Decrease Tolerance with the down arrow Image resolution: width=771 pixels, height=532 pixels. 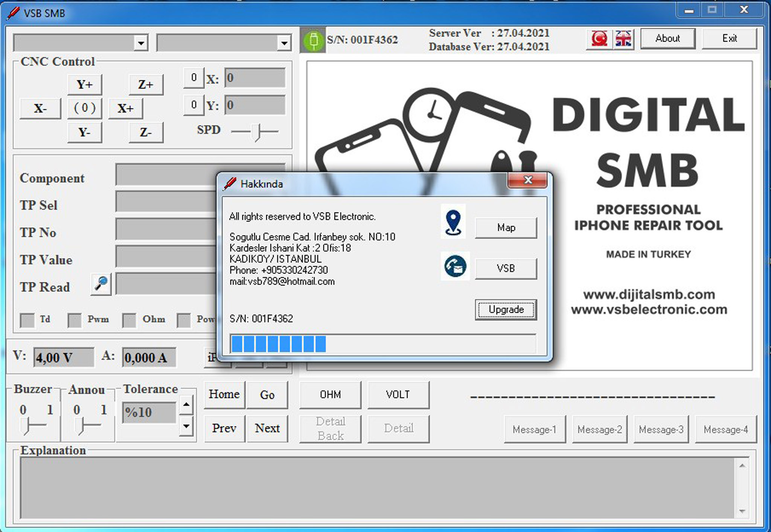pyautogui.click(x=186, y=426)
